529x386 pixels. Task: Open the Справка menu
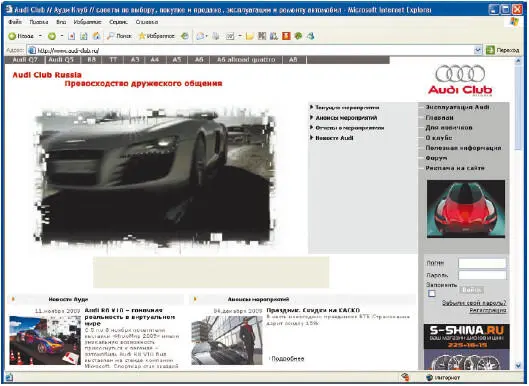[147, 22]
